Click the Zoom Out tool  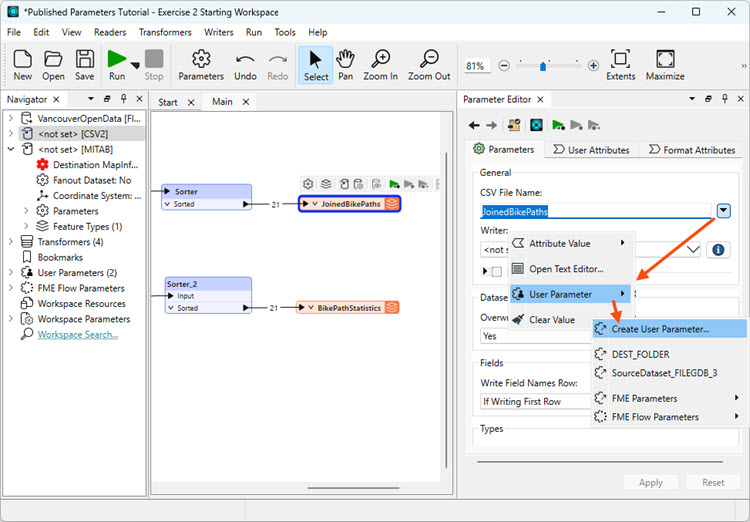[x=429, y=65]
